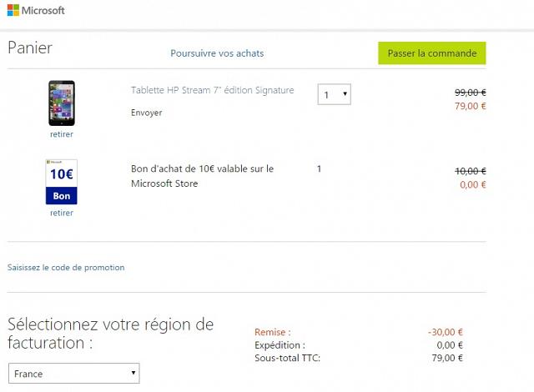Click the Panier heading

[x=30, y=48]
